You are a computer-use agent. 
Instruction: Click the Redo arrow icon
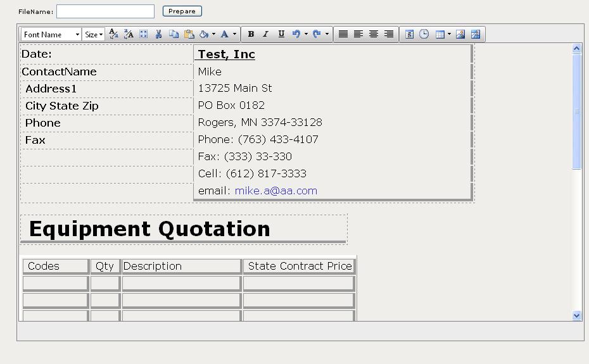coord(317,34)
